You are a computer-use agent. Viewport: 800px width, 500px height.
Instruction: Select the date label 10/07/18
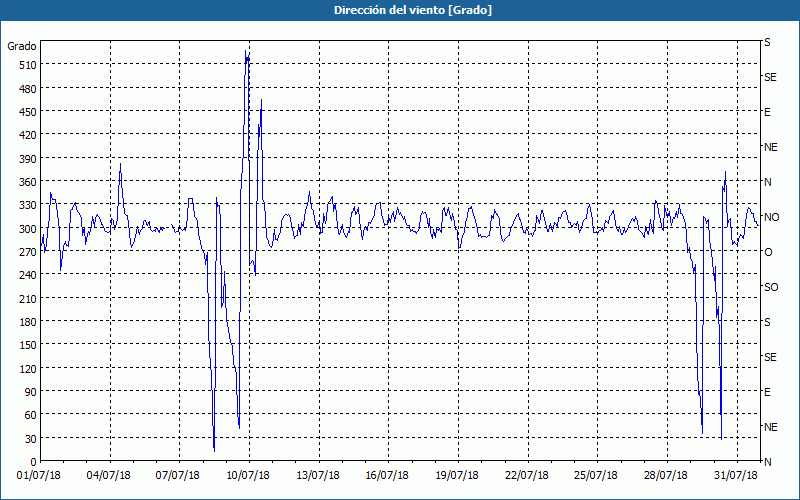(248, 476)
